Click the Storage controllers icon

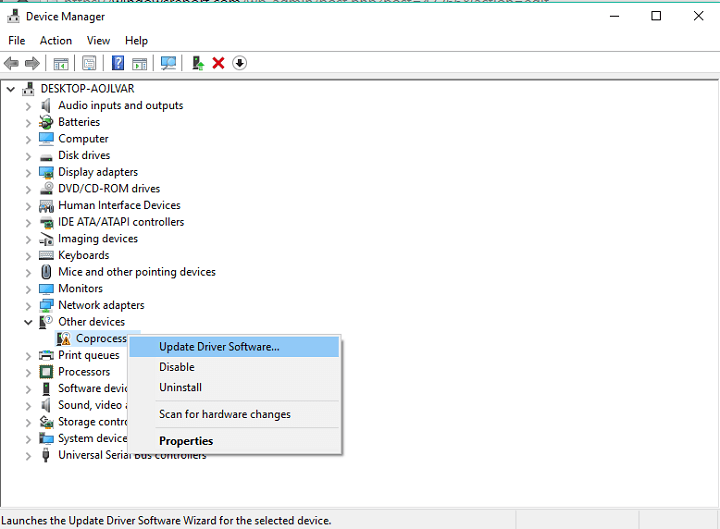pyautogui.click(x=46, y=422)
